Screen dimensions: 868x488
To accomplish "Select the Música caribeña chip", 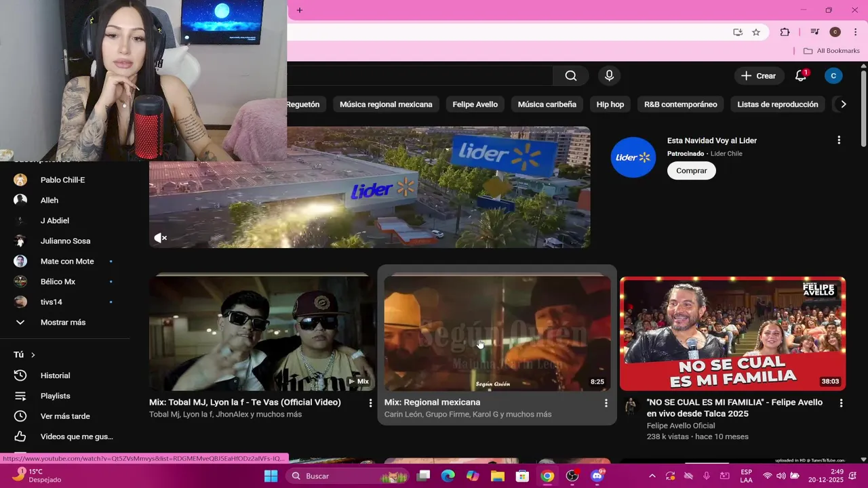I will (x=547, y=104).
